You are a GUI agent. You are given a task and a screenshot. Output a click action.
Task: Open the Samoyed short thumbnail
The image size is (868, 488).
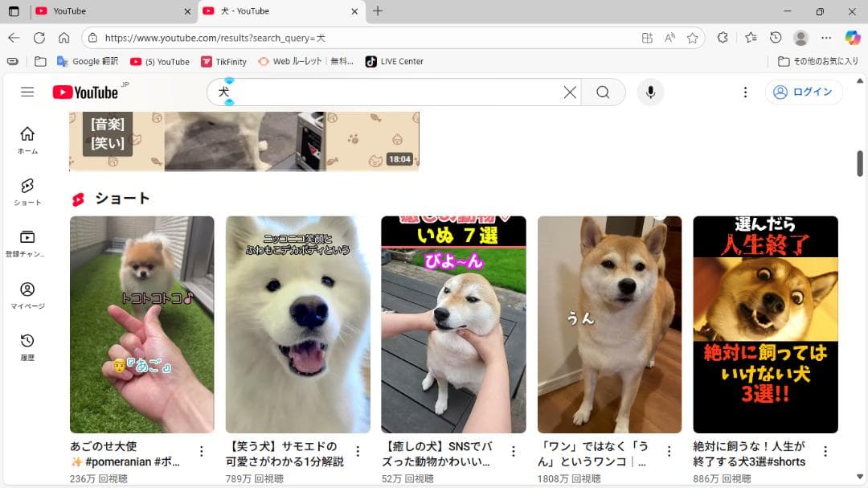(x=297, y=324)
